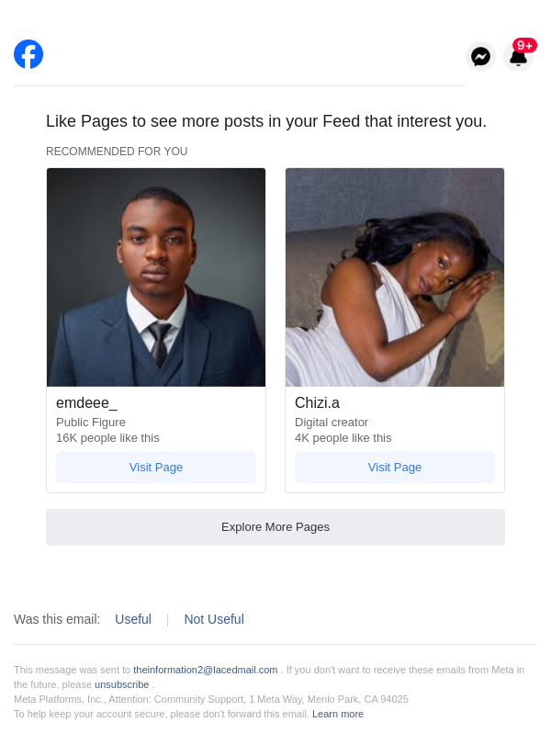Click the Digital creator category label

click(332, 422)
